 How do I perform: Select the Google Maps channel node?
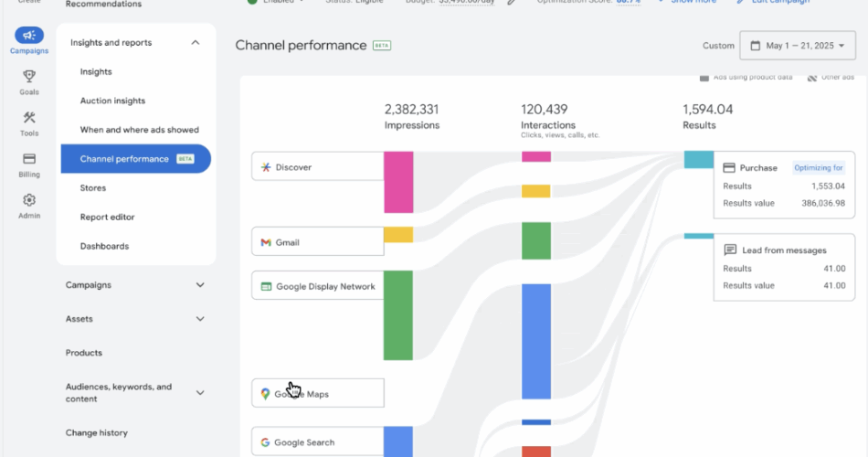click(x=318, y=393)
